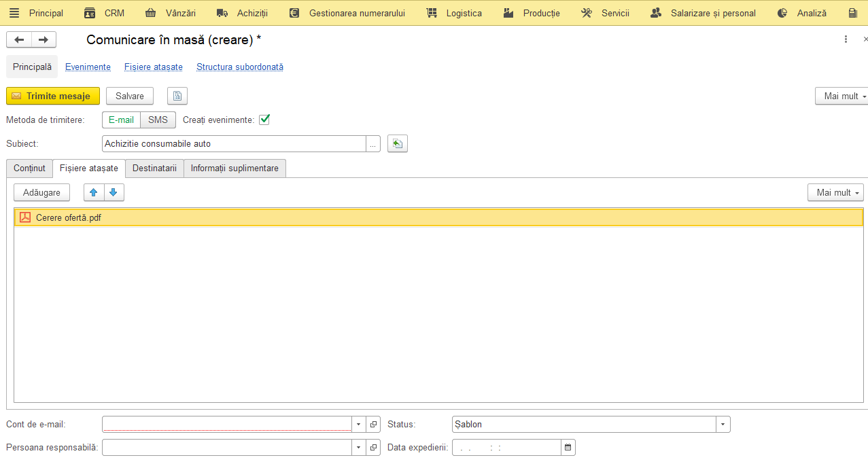The image size is (868, 462).
Task: Click the template icon beside the Subiect field
Action: tap(398, 144)
